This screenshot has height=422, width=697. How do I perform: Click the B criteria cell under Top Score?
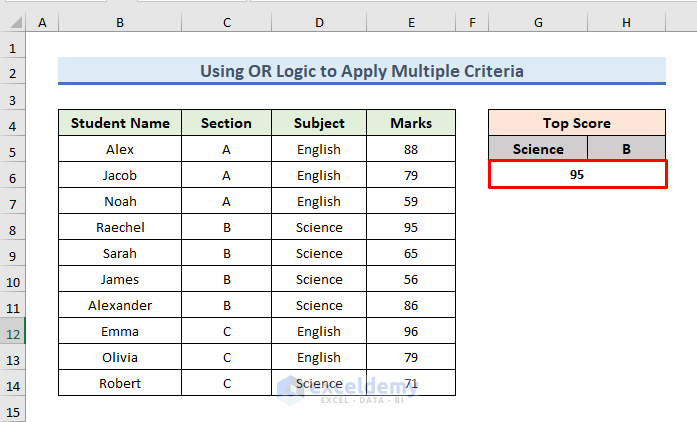pyautogui.click(x=626, y=149)
